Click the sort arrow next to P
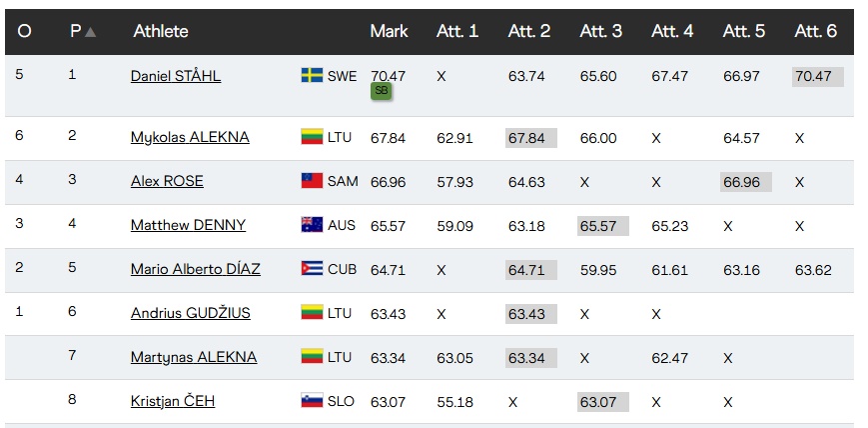868x428 pixels. tap(91, 32)
